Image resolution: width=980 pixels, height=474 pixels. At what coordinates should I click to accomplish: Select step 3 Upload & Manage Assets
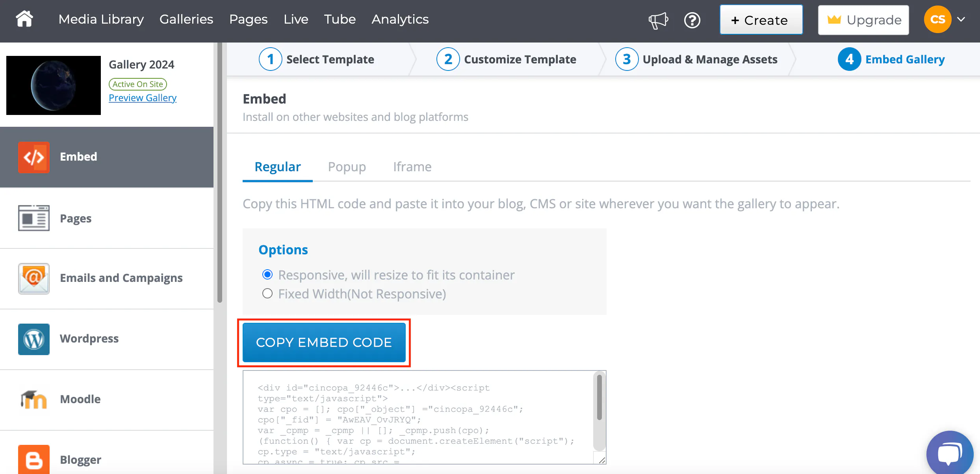[x=696, y=59]
